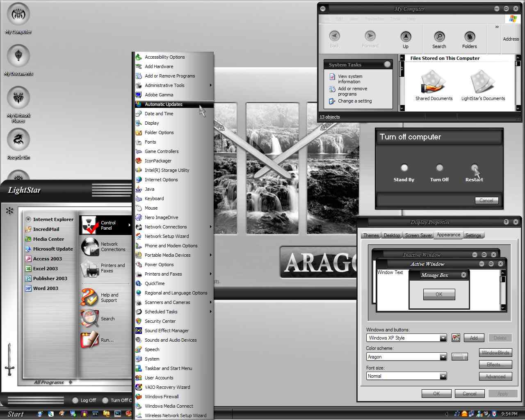This screenshot has height=420, width=525.
Task: Switch to the Screen Saver tab
Action: tap(418, 235)
